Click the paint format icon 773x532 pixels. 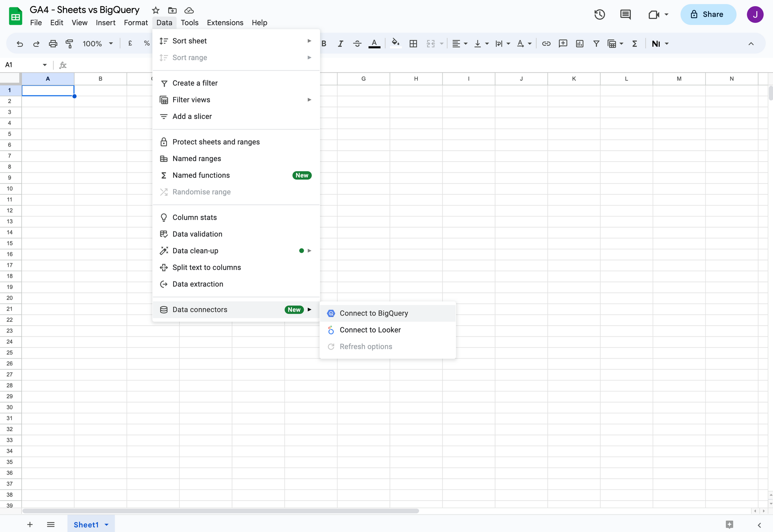click(70, 44)
